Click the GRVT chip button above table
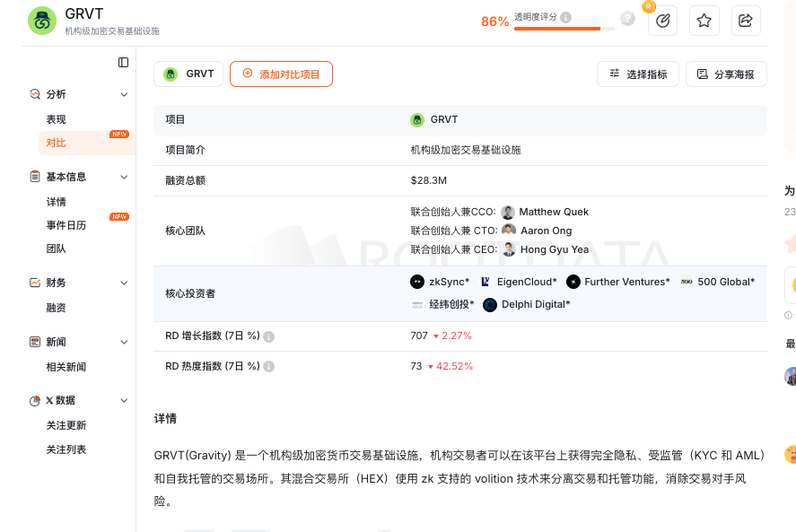Viewport: 796px width, 532px height. (188, 74)
